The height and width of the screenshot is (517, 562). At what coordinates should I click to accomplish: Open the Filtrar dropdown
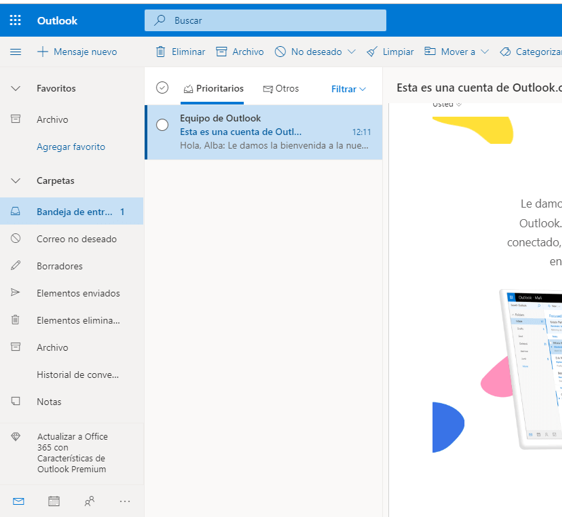tap(348, 89)
